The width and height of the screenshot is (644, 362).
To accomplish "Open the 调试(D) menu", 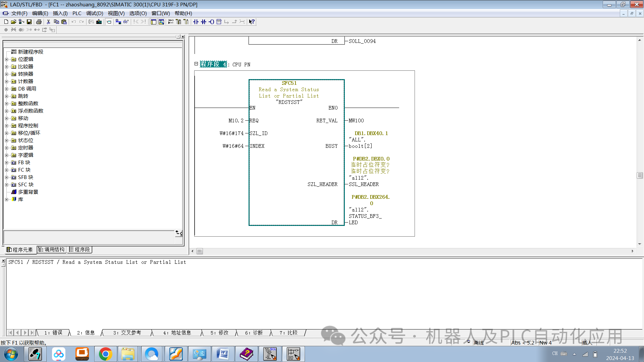I will tap(95, 13).
